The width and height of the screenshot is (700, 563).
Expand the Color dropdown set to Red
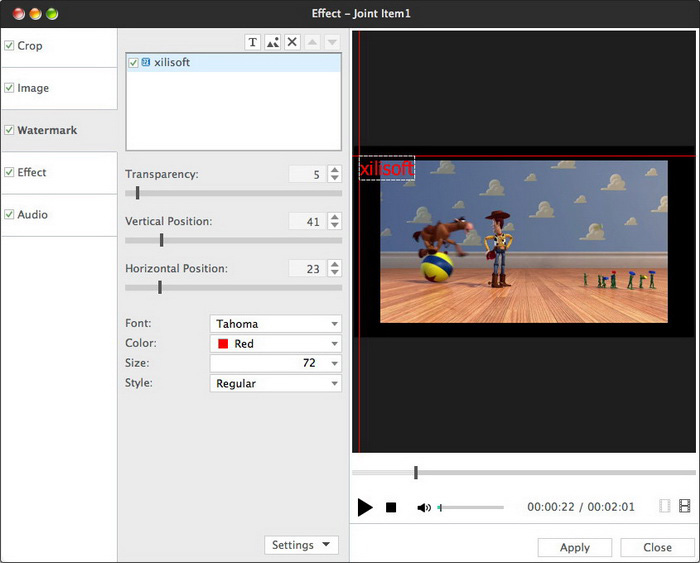[x=276, y=344]
